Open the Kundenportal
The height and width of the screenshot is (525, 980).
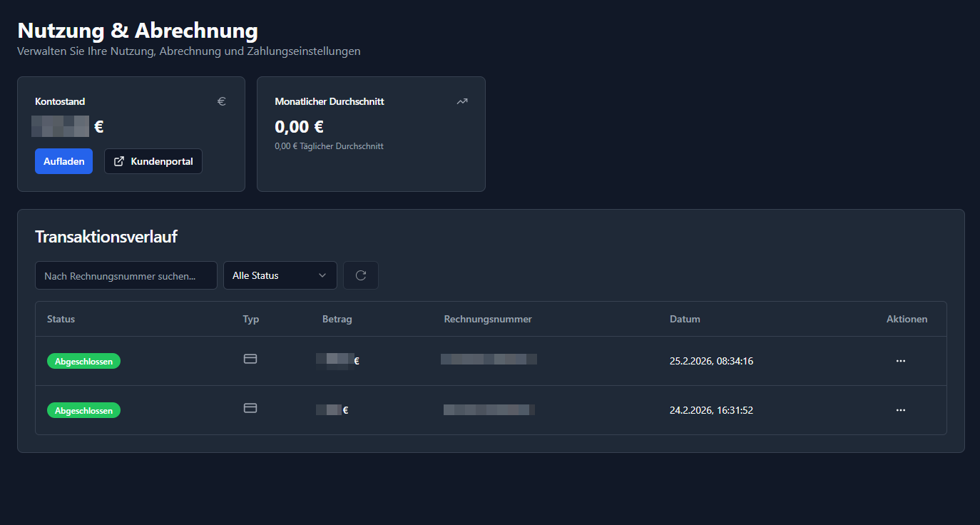coord(153,161)
